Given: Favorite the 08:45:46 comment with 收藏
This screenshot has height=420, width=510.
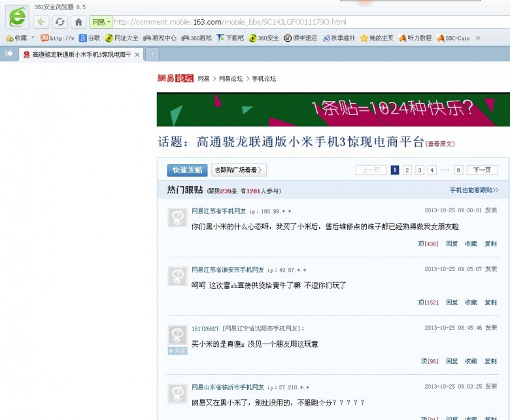Looking at the screenshot, I should (471, 361).
